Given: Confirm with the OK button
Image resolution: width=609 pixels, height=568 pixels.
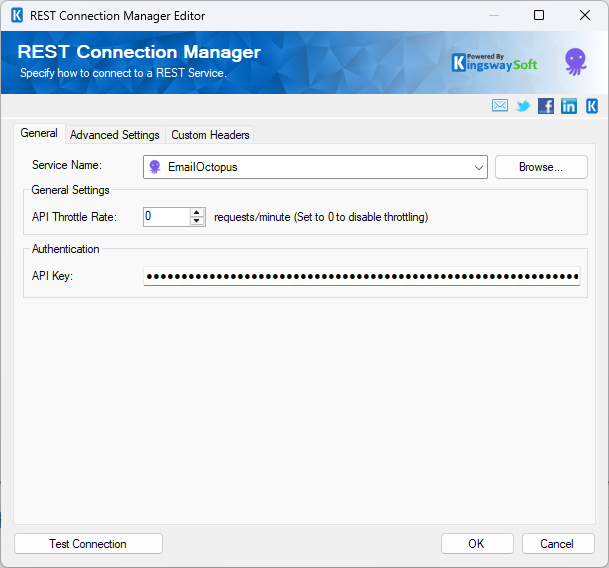Looking at the screenshot, I should coord(477,544).
